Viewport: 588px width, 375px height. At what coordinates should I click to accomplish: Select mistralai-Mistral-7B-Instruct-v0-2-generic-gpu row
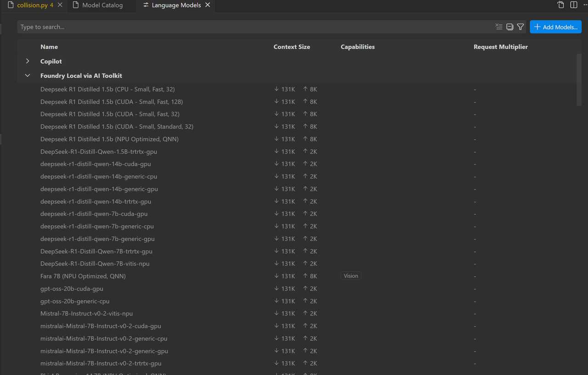pyautogui.click(x=297, y=351)
